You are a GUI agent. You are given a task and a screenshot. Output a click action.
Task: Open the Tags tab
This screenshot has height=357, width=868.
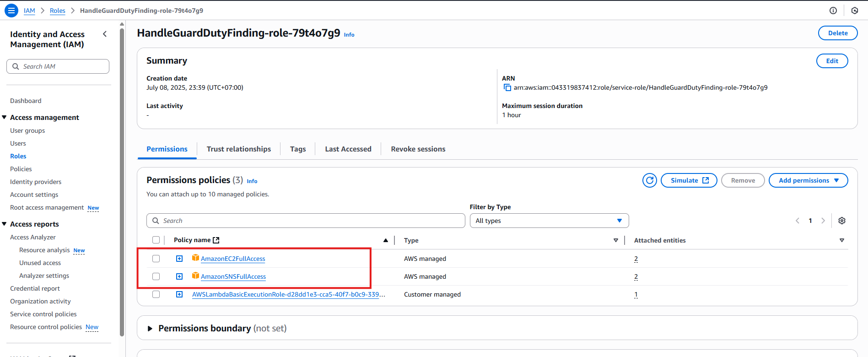coord(298,149)
